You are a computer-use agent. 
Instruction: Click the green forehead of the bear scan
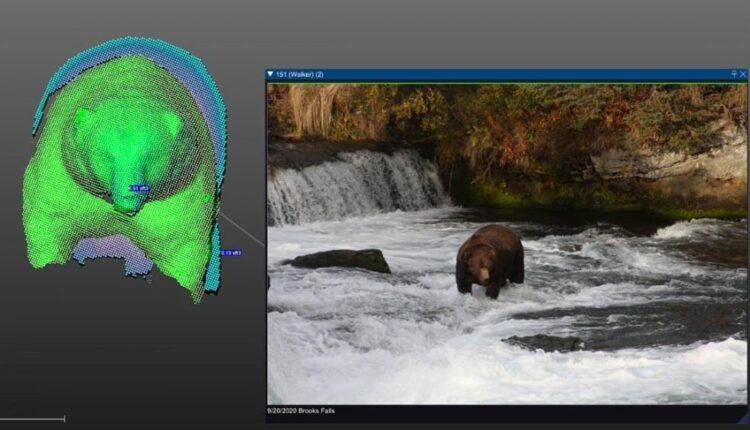tap(128, 130)
